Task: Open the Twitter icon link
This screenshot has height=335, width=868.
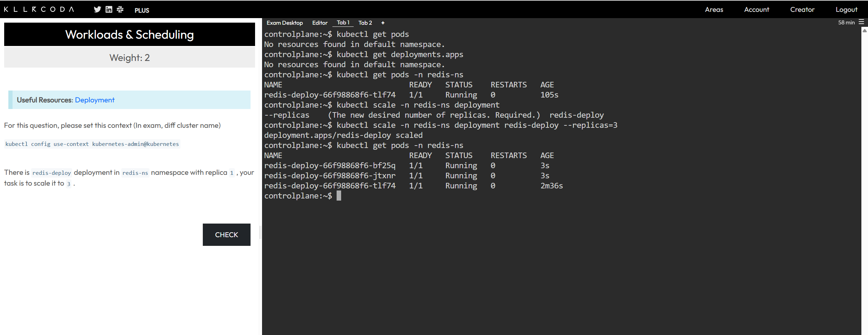Action: pyautogui.click(x=97, y=9)
